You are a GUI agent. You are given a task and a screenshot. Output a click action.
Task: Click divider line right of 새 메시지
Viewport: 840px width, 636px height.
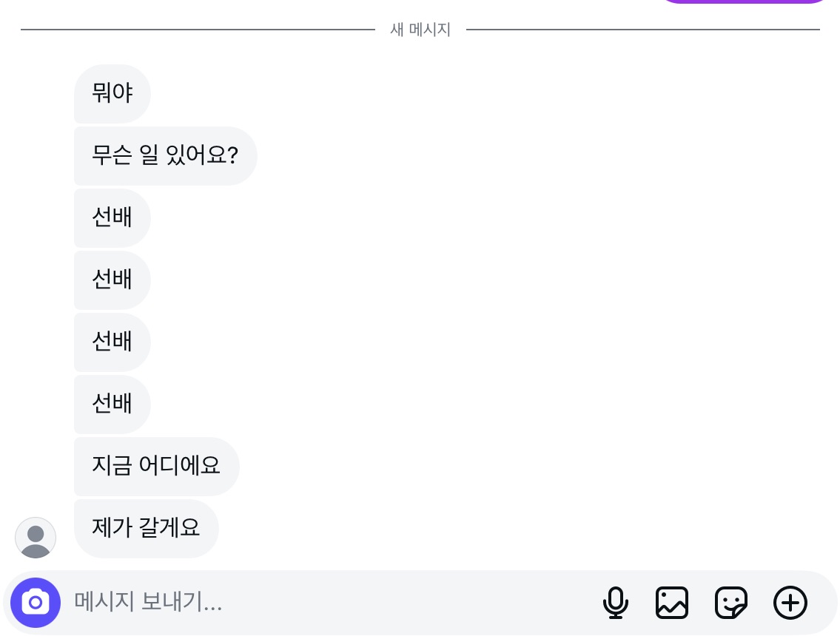pos(642,30)
